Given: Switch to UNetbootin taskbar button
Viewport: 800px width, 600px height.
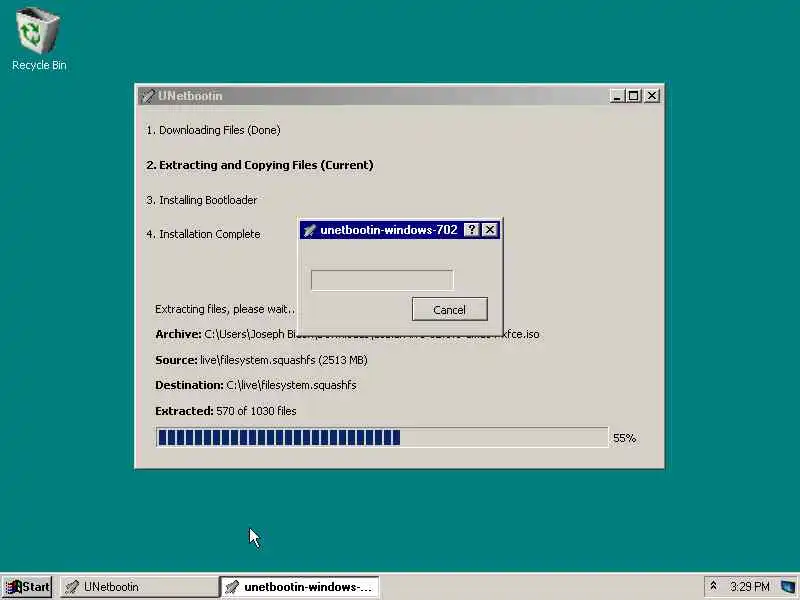Looking at the screenshot, I should tap(139, 587).
